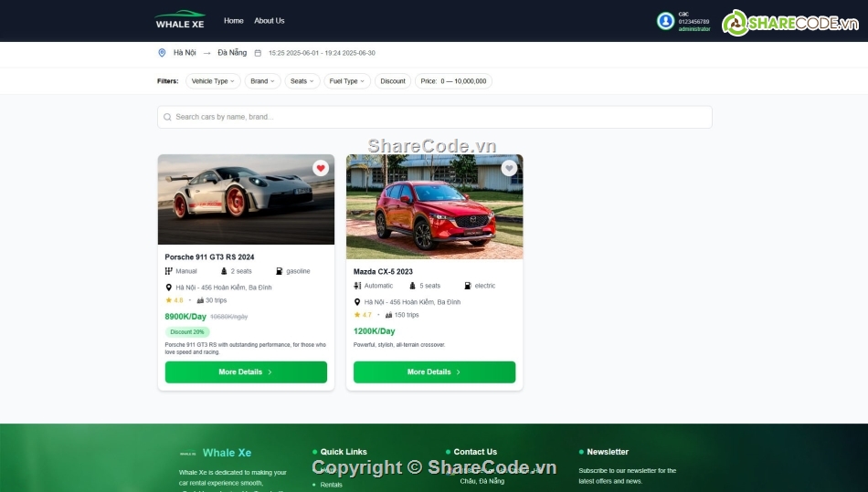This screenshot has height=492, width=868.
Task: Click More Details on Mazda CX-5 card
Action: point(434,372)
